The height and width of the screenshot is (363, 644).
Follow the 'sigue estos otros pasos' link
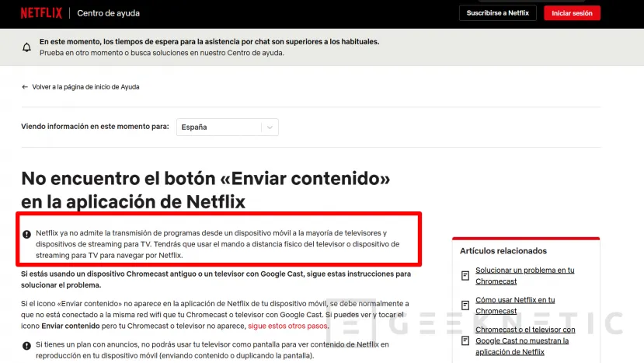[x=287, y=326]
